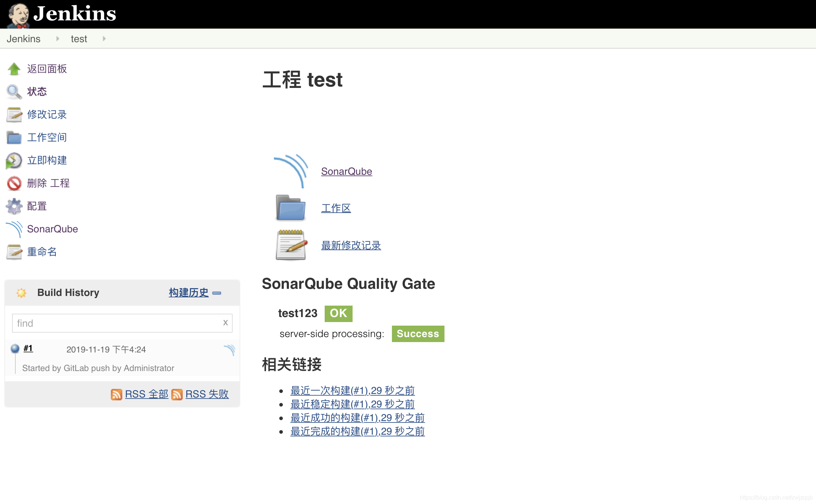Screen dimensions: 816x504
Task: Open the SonarQube link in main area
Action: (346, 171)
